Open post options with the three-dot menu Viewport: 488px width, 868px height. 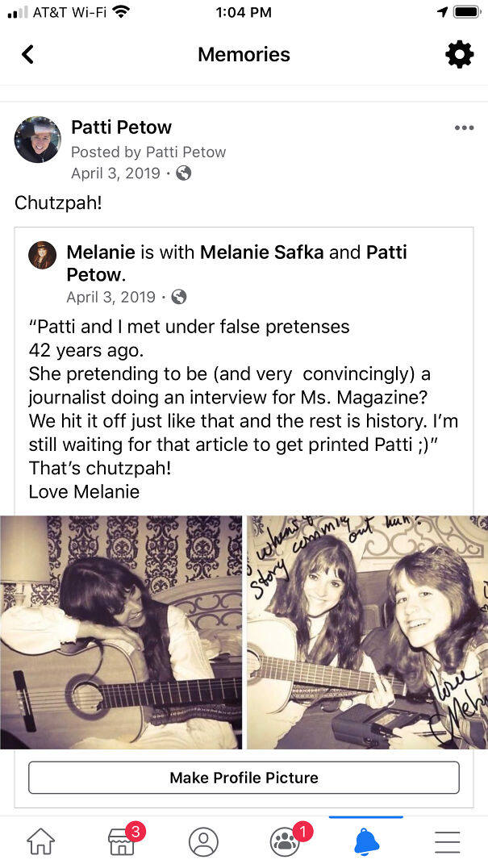pyautogui.click(x=464, y=127)
